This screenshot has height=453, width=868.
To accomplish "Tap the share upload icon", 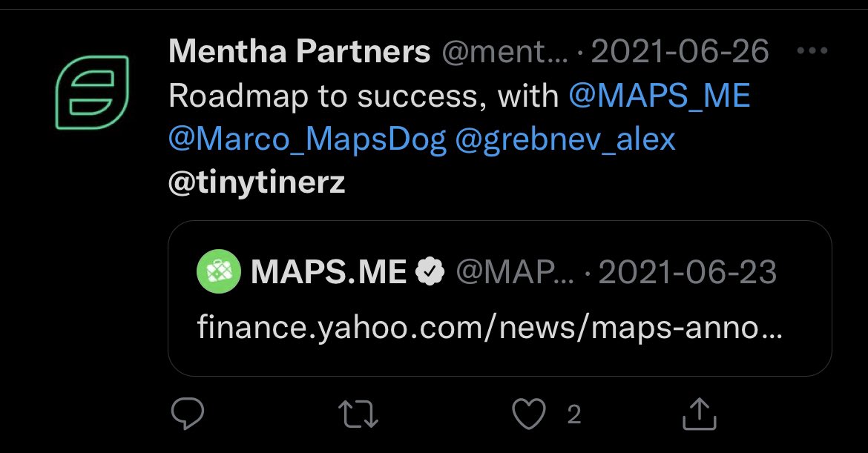I will pyautogui.click(x=699, y=415).
